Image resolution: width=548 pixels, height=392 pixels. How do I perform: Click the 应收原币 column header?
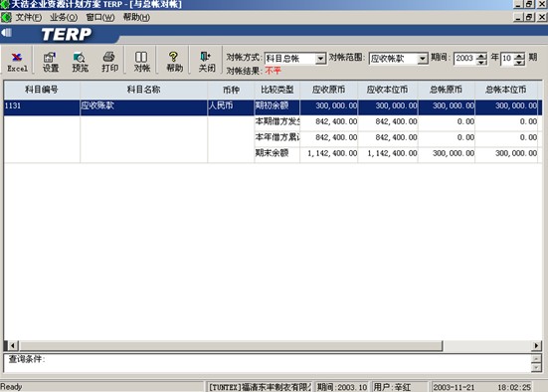coord(328,90)
